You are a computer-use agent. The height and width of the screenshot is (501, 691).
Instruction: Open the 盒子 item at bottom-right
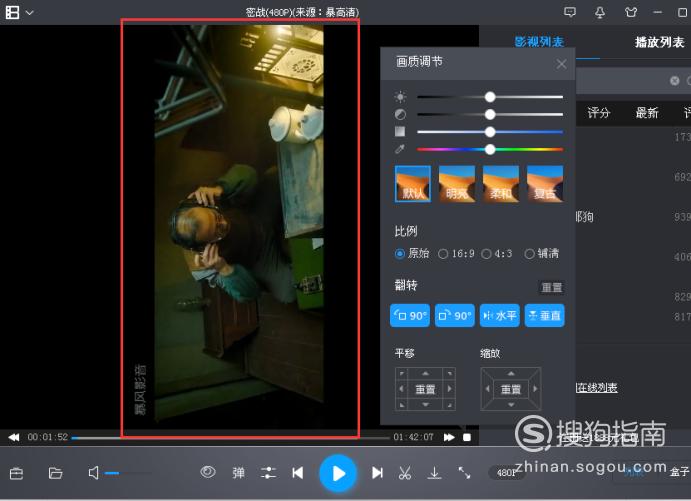[679, 472]
